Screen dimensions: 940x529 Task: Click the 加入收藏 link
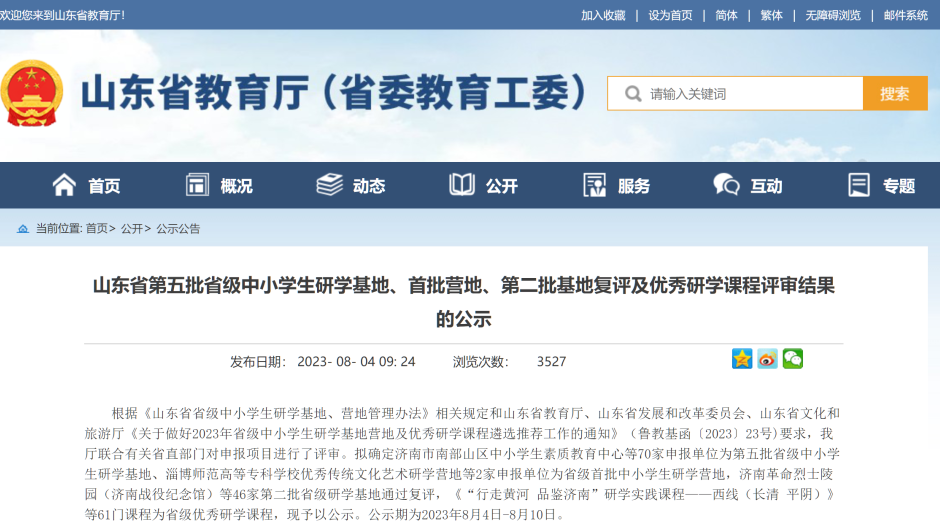click(603, 15)
